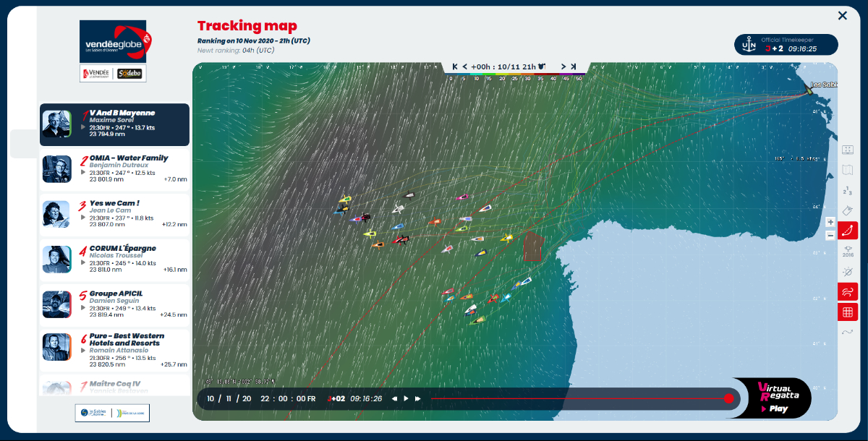Screen dimensions: 868x441
Task: Jump to next wind forecast time step
Action: coord(563,67)
